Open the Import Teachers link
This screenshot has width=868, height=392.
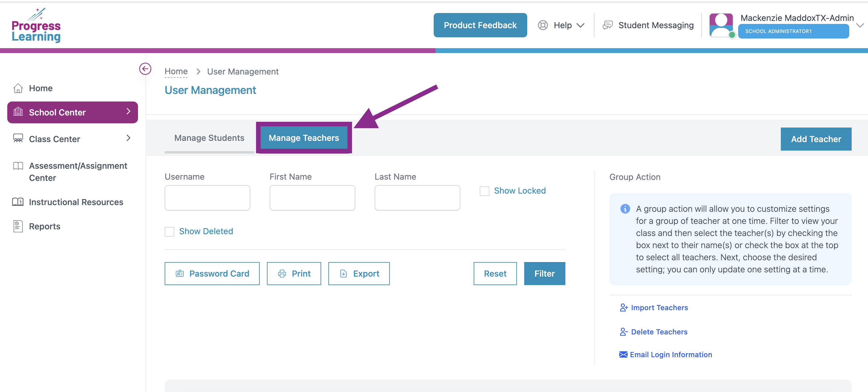[659, 307]
